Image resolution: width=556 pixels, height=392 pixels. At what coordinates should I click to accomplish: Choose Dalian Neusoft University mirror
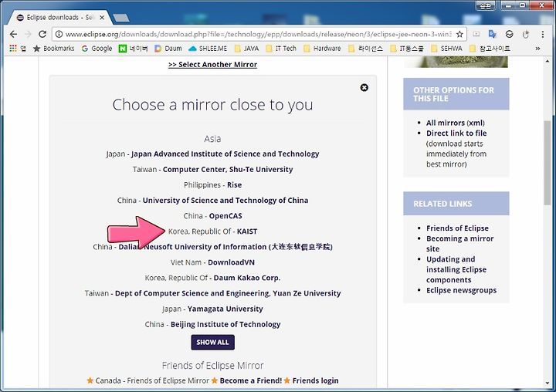coord(225,247)
